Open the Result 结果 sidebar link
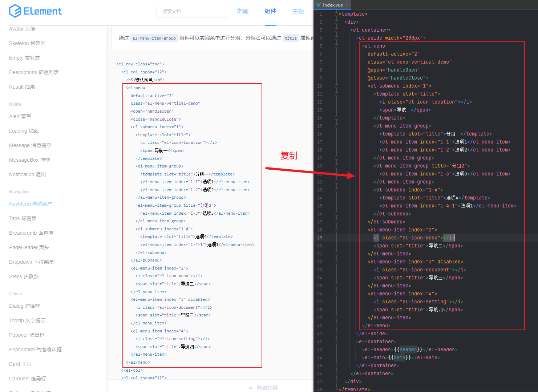This screenshot has height=392, width=538. coord(22,87)
